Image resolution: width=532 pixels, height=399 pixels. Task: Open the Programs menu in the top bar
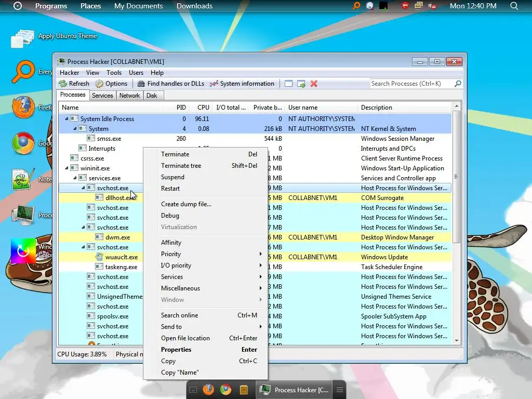pyautogui.click(x=51, y=6)
